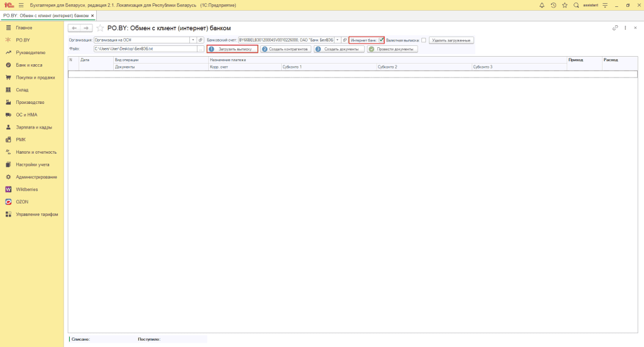Screen dimensions: 644x347
Task: Add this form to favorites star
Action: pos(100,28)
